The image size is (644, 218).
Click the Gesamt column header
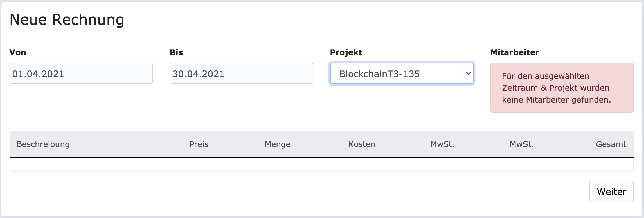[611, 144]
